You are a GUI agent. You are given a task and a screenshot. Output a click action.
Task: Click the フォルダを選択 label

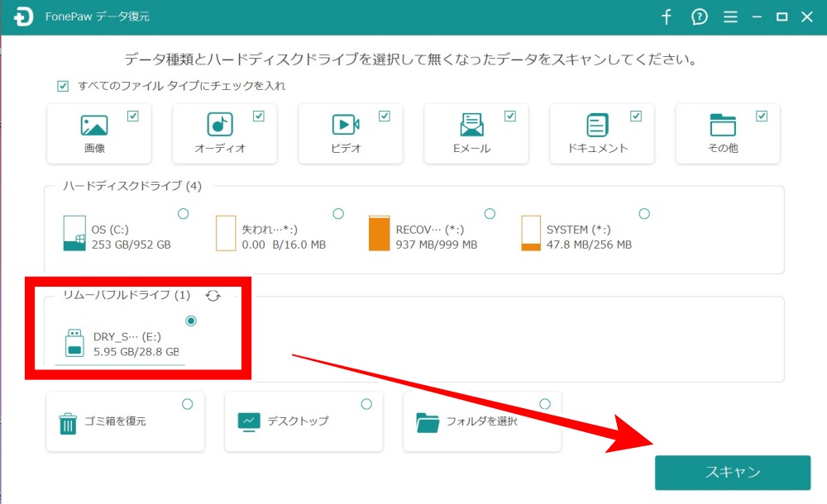(x=481, y=421)
